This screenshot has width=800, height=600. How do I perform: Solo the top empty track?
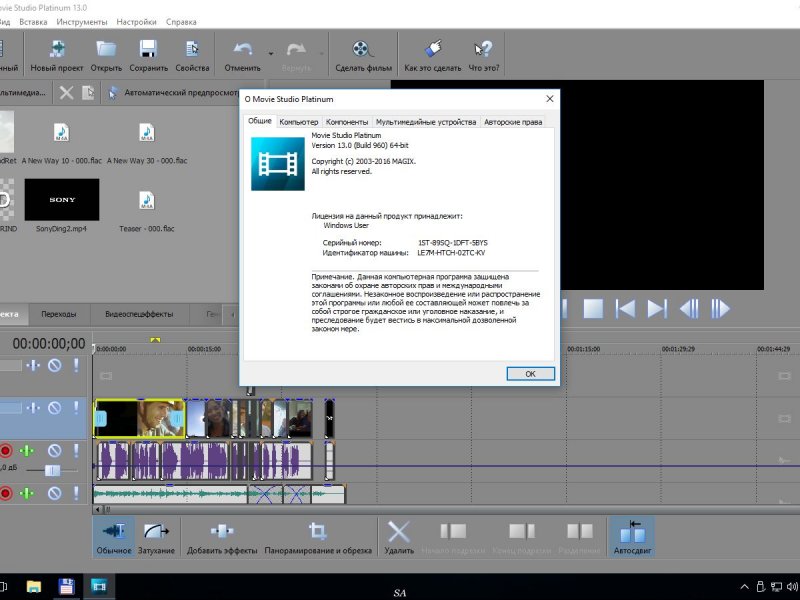tap(76, 365)
